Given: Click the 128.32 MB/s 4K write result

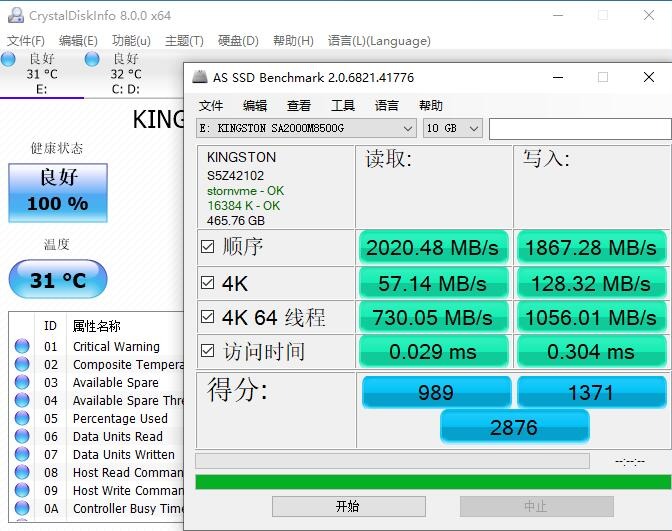Looking at the screenshot, I should tap(591, 283).
